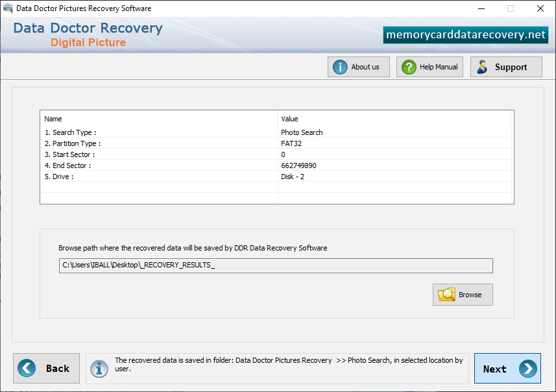Click the application icon in the title bar
Viewport: 556px width, 392px height.
pos(7,8)
